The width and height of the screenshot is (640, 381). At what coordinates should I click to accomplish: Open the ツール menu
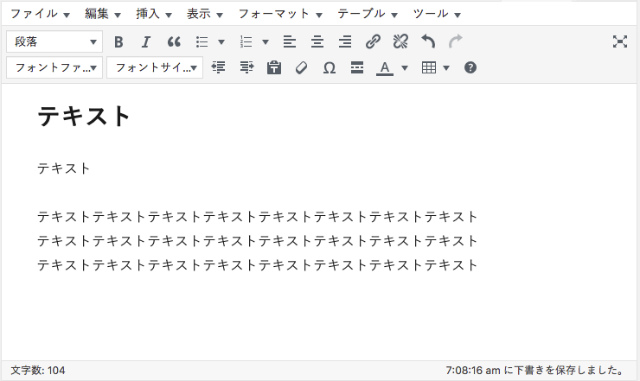coord(437,14)
